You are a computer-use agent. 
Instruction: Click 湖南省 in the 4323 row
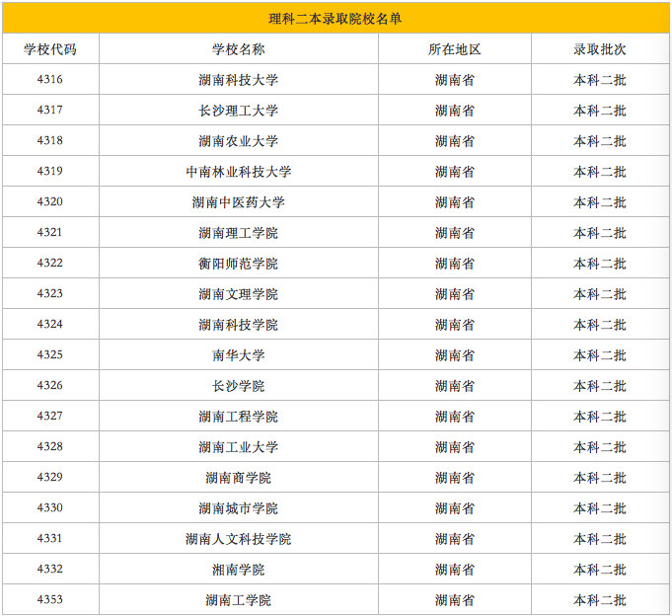[x=454, y=294]
